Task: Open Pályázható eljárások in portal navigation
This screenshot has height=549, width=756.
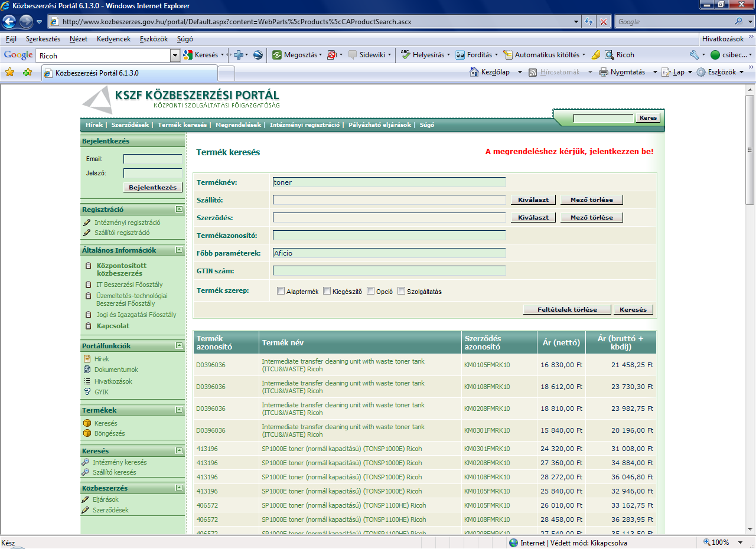Action: pyautogui.click(x=379, y=125)
